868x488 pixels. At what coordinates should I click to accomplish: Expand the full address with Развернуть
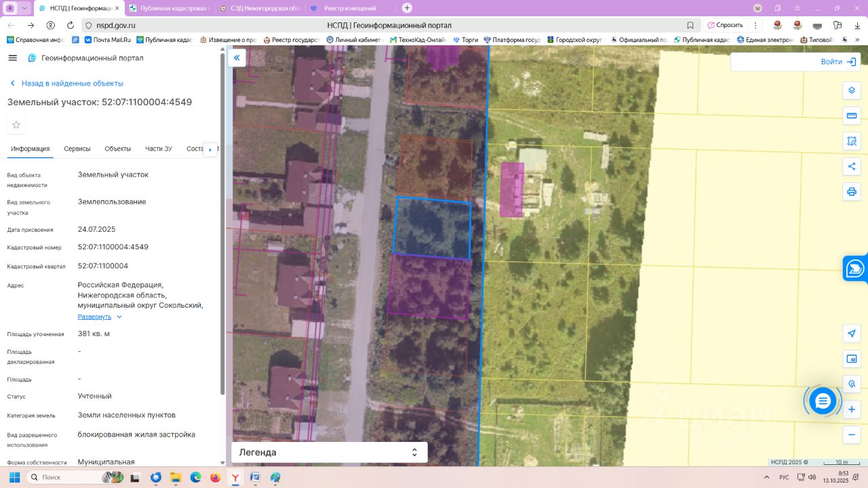pos(100,317)
